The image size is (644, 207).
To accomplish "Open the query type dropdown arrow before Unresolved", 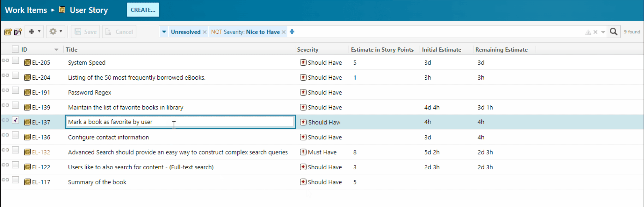I will [x=164, y=32].
